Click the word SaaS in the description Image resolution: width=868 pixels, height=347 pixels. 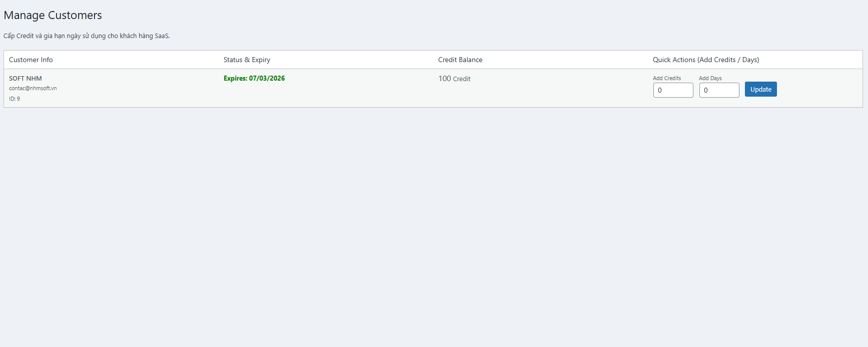click(x=162, y=36)
